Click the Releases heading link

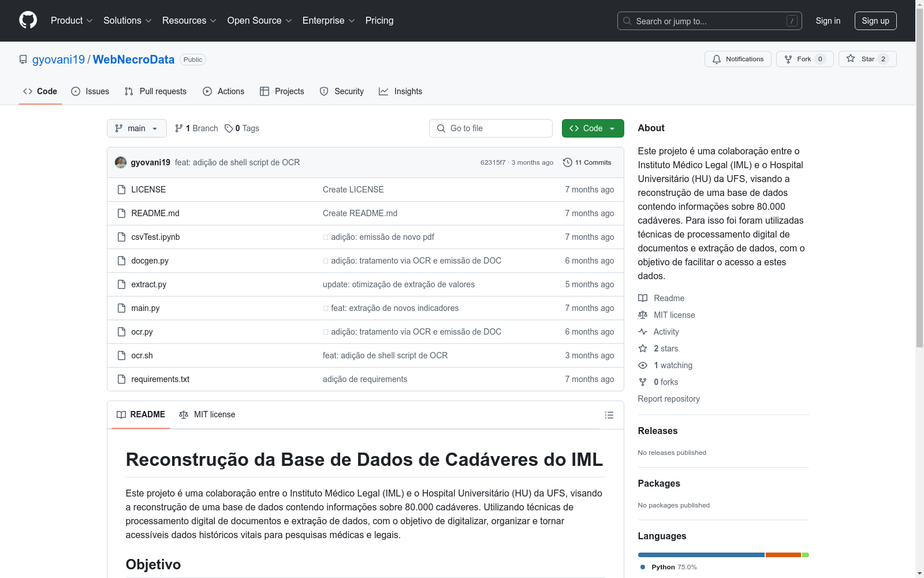pos(658,431)
